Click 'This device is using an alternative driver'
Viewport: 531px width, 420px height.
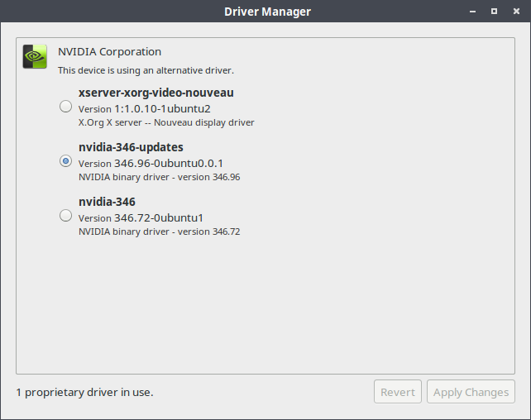(146, 70)
